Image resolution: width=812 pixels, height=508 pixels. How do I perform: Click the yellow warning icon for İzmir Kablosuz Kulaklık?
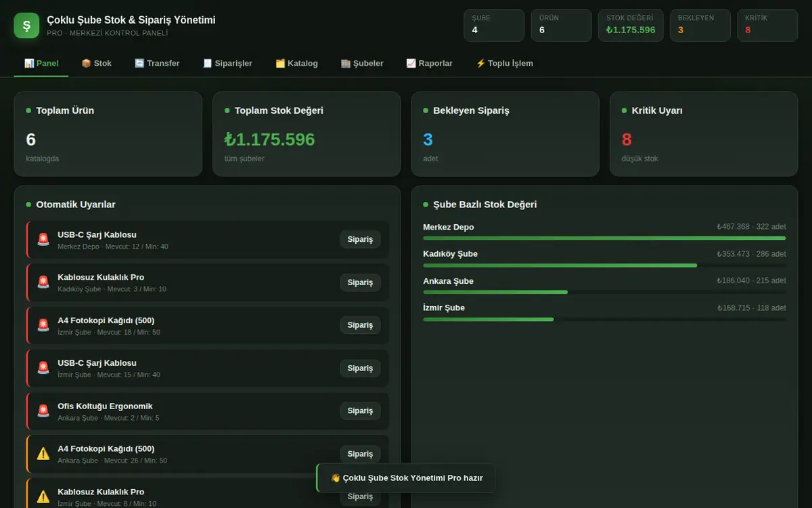click(43, 496)
